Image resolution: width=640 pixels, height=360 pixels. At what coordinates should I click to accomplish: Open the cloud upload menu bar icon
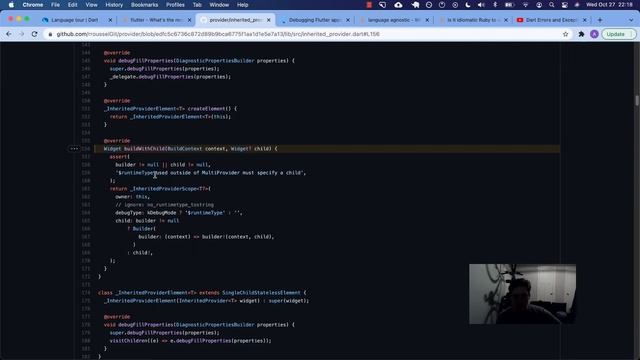(398, 5)
